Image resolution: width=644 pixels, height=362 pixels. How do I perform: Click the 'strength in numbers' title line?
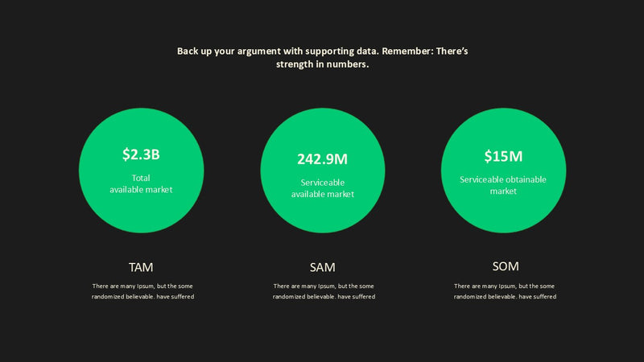pos(323,64)
